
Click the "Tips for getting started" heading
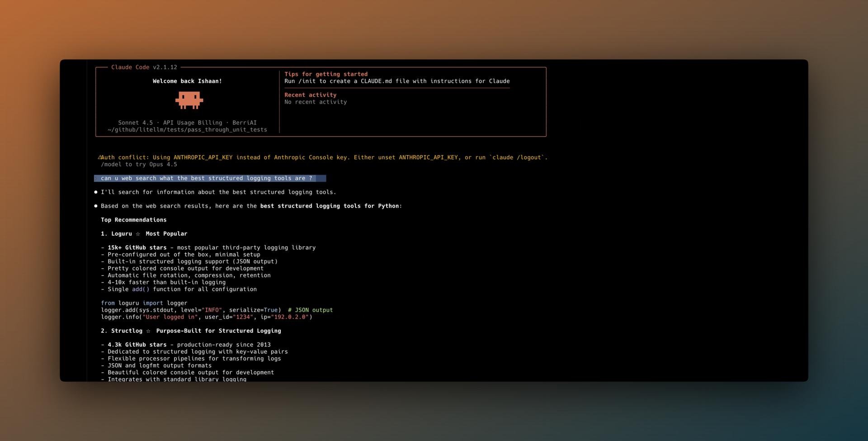(x=325, y=74)
